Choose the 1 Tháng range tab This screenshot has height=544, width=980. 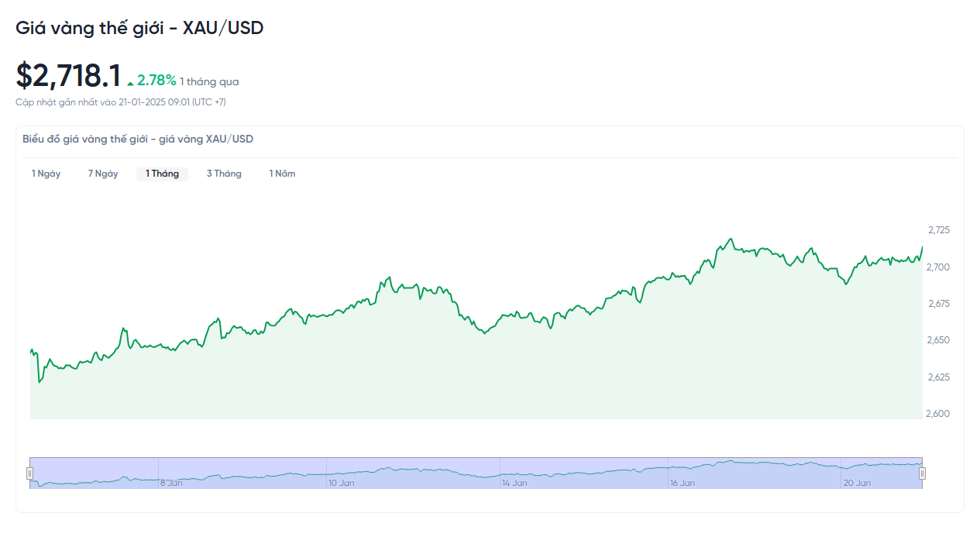tap(162, 174)
